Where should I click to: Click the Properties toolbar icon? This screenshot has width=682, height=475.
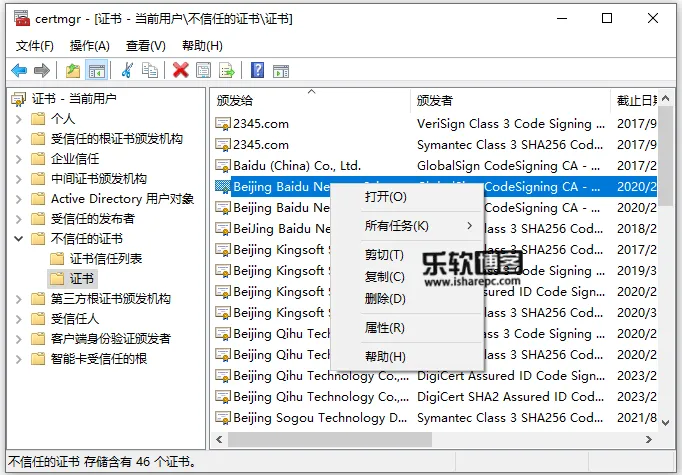tap(203, 70)
